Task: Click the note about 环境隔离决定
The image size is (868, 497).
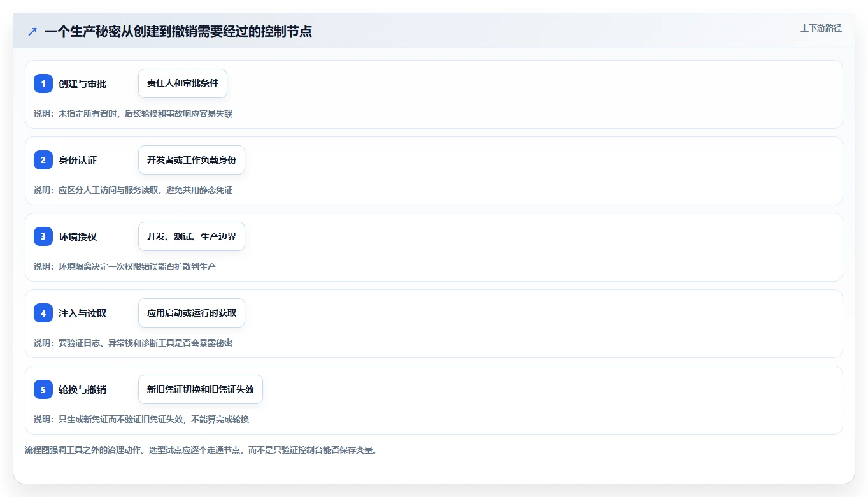Action: click(125, 266)
